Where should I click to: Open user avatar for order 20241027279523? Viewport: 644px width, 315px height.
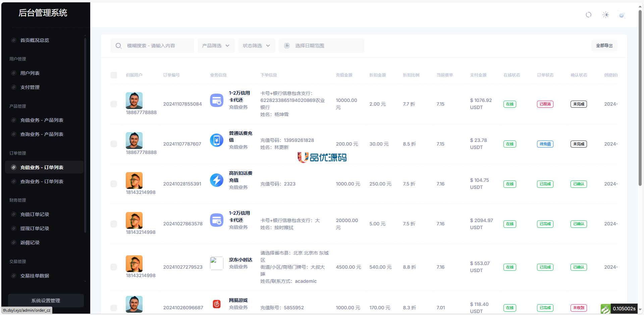click(134, 264)
